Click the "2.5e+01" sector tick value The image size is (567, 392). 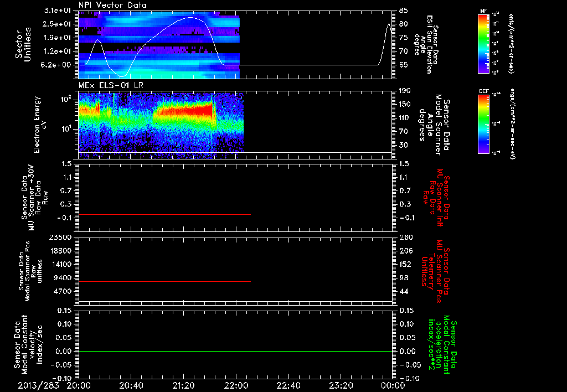coord(57,24)
